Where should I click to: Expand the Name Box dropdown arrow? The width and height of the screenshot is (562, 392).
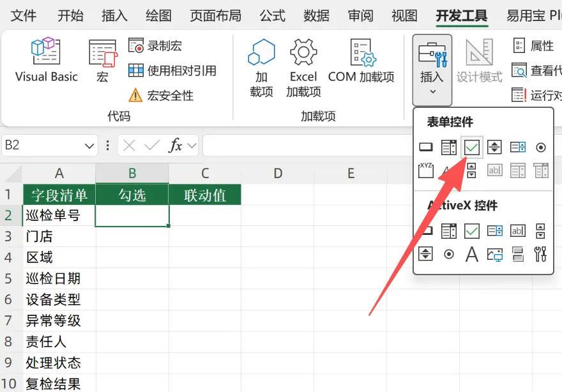point(89,146)
